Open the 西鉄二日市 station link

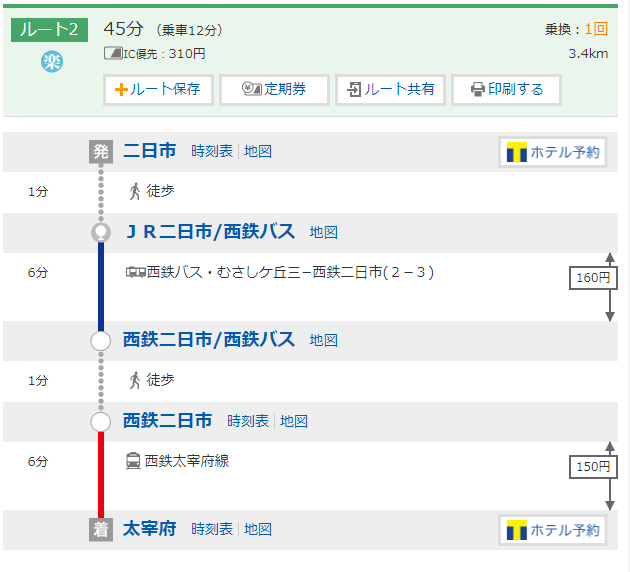167,420
